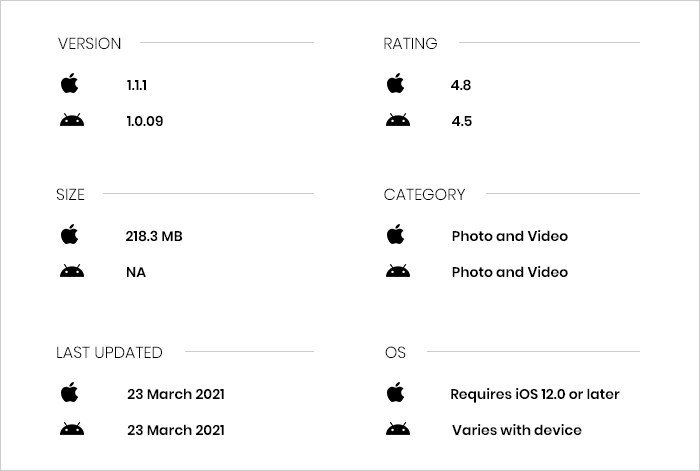Image resolution: width=700 pixels, height=471 pixels.
Task: Click the Android icon under LAST UPDATED
Action: click(x=72, y=429)
